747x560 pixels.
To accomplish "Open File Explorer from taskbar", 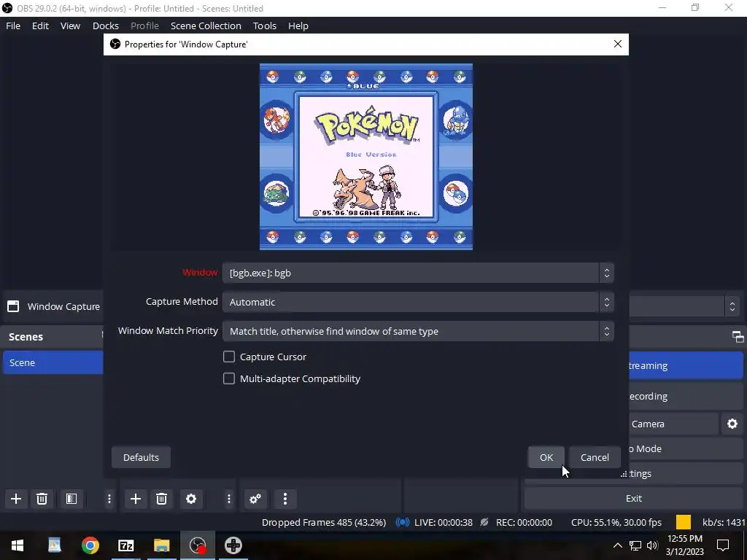I will pyautogui.click(x=161, y=545).
